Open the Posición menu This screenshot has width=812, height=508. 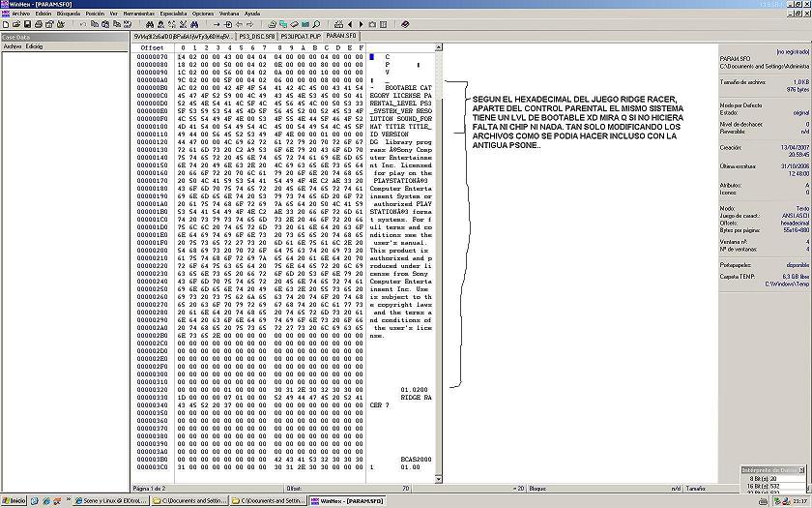95,13
